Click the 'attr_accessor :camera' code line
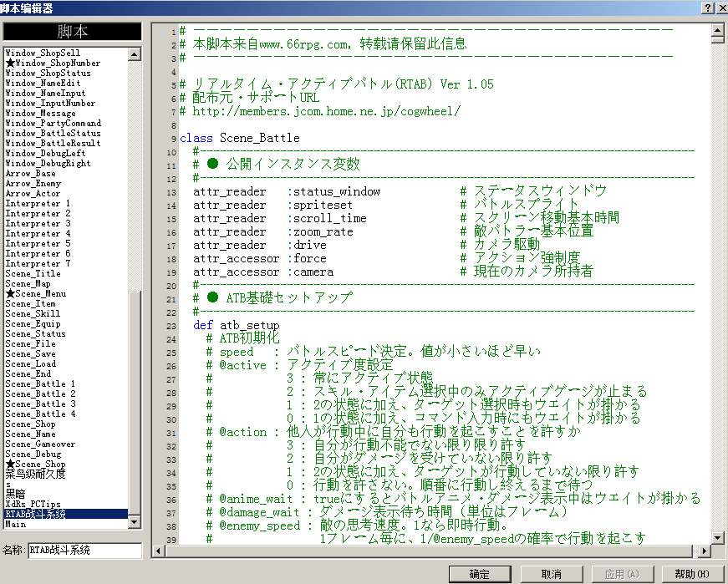 pos(263,272)
